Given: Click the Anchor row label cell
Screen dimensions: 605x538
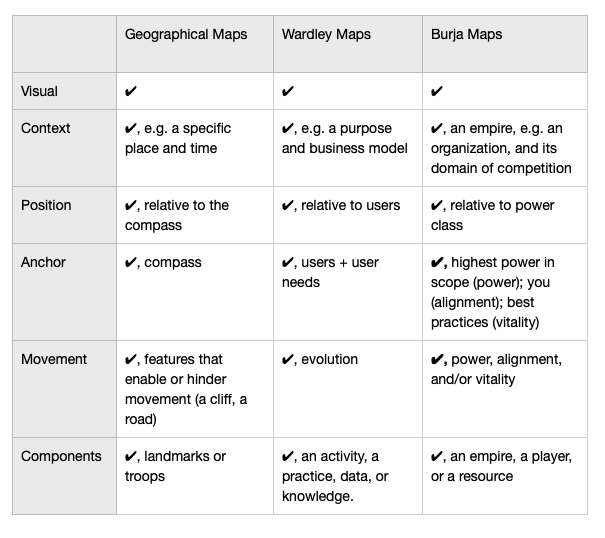Looking at the screenshot, I should [64, 292].
